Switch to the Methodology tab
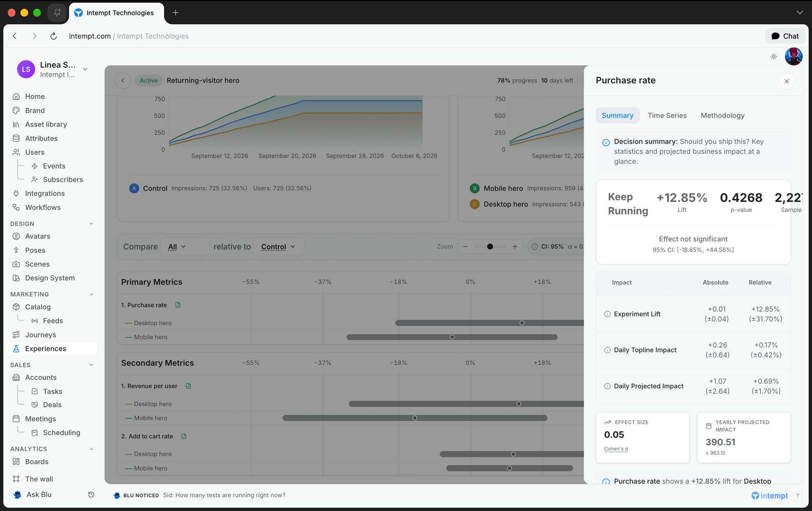 coord(722,115)
